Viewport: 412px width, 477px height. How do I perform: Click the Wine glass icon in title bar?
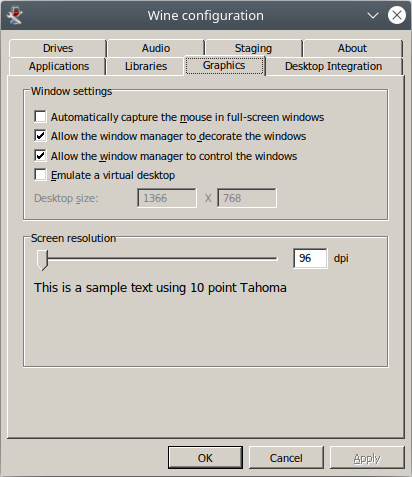[x=15, y=16]
